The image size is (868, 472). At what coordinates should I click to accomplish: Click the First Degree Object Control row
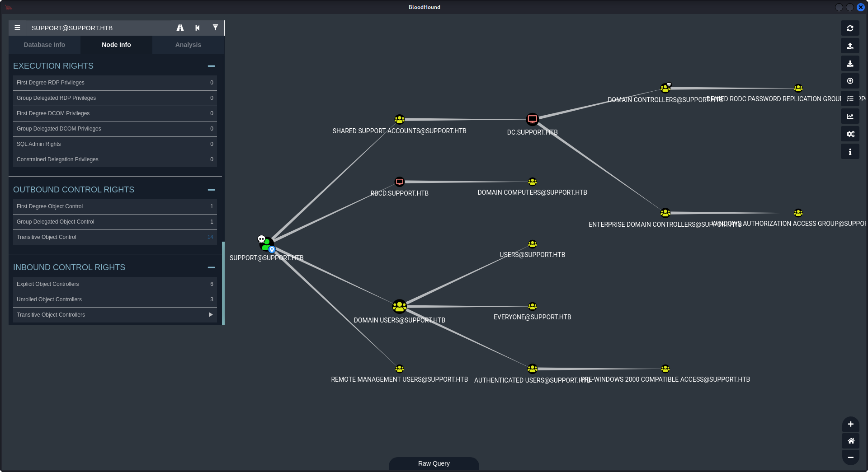[115, 206]
